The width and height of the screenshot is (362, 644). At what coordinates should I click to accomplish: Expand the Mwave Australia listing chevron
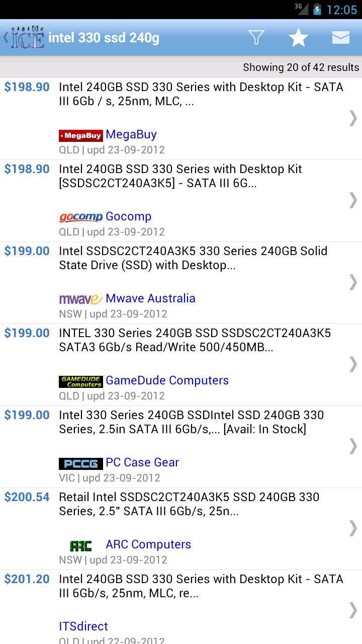(x=353, y=282)
